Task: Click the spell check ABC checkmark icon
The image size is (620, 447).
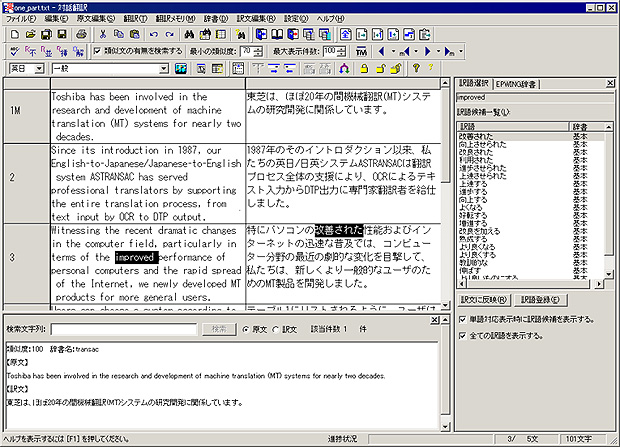Action: coord(15,51)
